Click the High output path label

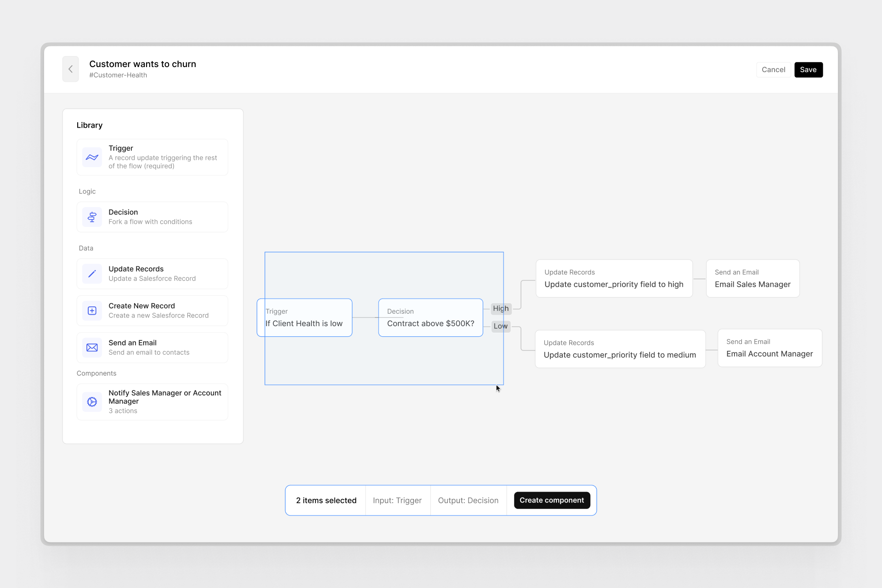click(501, 308)
